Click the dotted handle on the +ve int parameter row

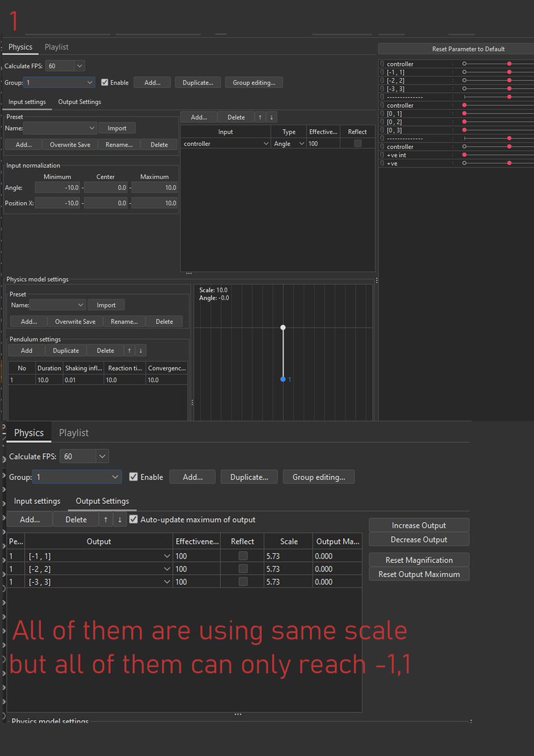[x=452, y=155]
